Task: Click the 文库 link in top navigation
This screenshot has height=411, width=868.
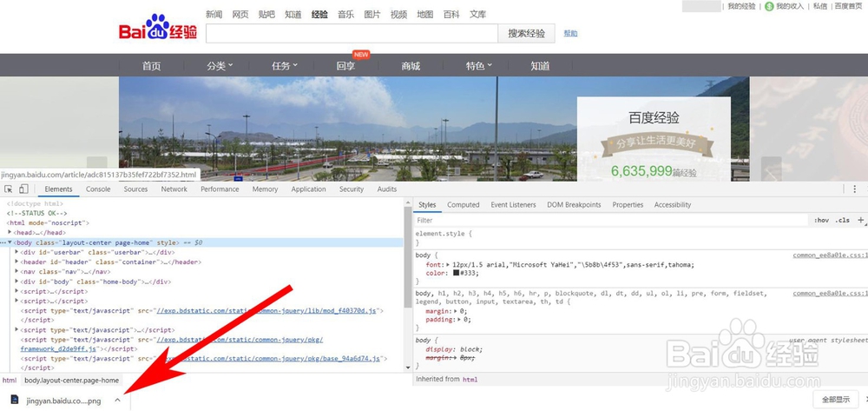Action: [x=477, y=15]
